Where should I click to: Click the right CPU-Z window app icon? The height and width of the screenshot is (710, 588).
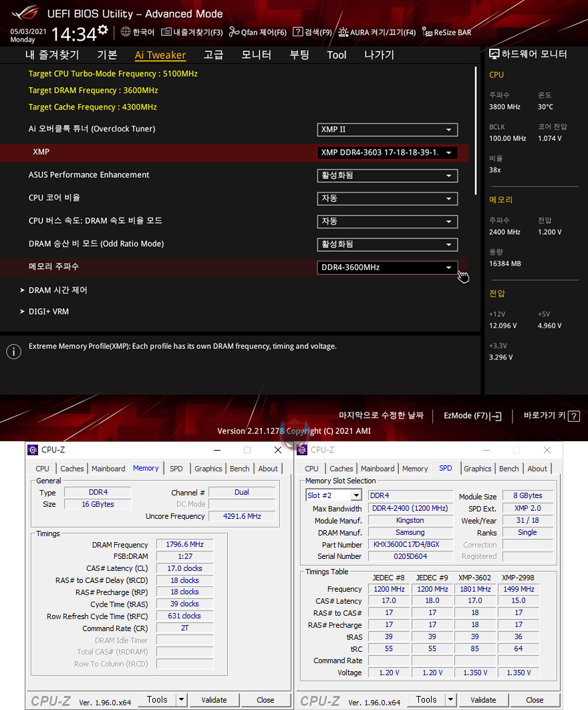click(302, 450)
